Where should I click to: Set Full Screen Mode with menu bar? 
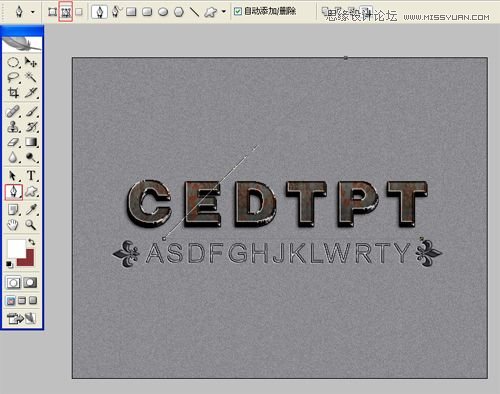coord(22,301)
